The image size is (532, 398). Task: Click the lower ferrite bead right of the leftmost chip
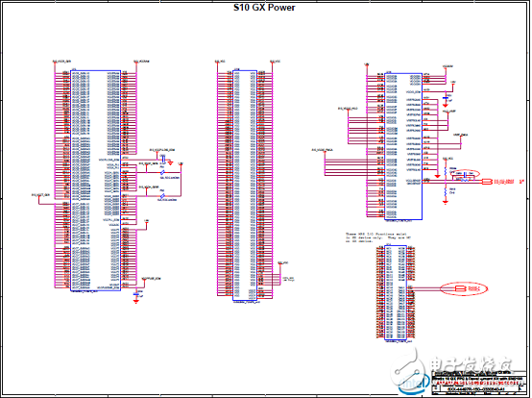click(163, 195)
